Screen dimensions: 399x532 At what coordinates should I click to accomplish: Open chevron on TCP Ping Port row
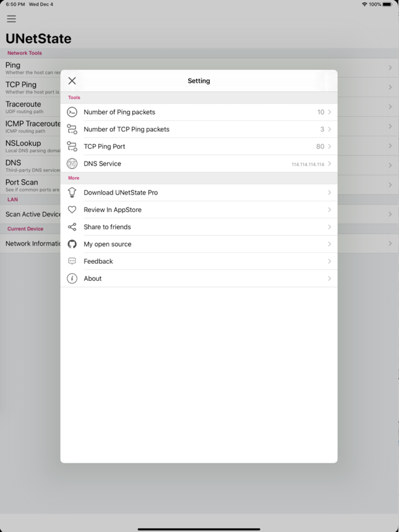point(329,146)
